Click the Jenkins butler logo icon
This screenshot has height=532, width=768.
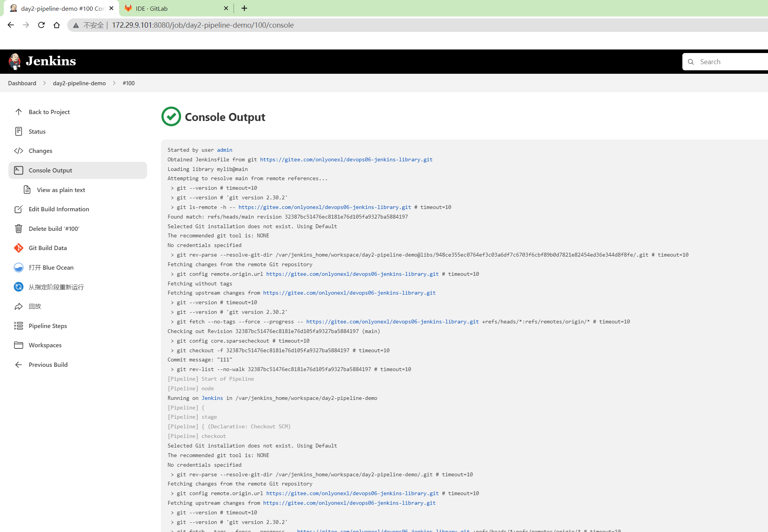click(15, 61)
